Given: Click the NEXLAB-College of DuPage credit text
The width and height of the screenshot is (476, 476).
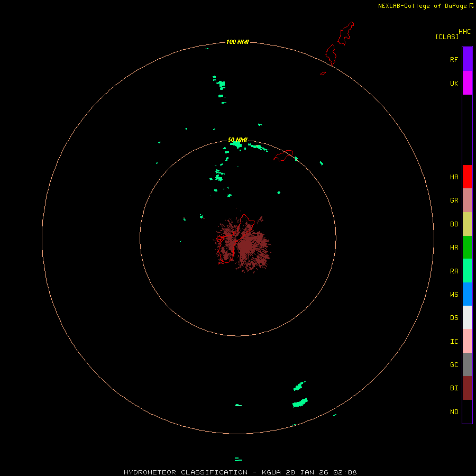Looking at the screenshot, I should click(x=422, y=6).
